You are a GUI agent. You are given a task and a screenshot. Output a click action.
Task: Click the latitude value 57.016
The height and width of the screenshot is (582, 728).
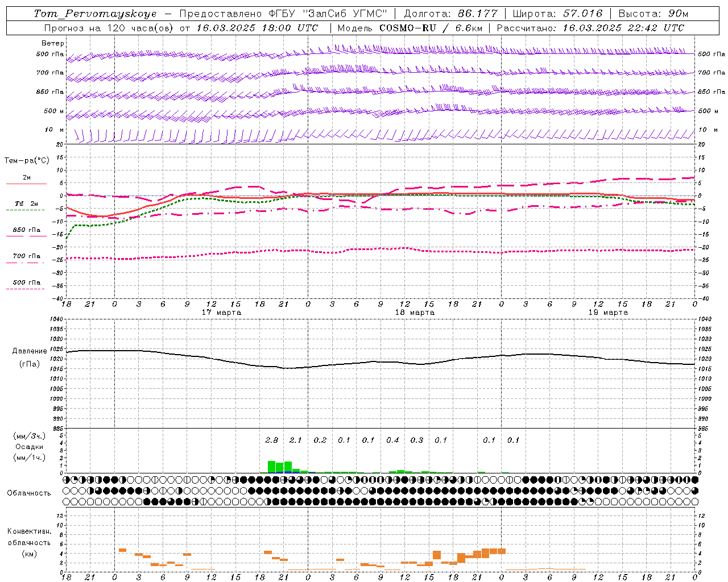click(582, 14)
